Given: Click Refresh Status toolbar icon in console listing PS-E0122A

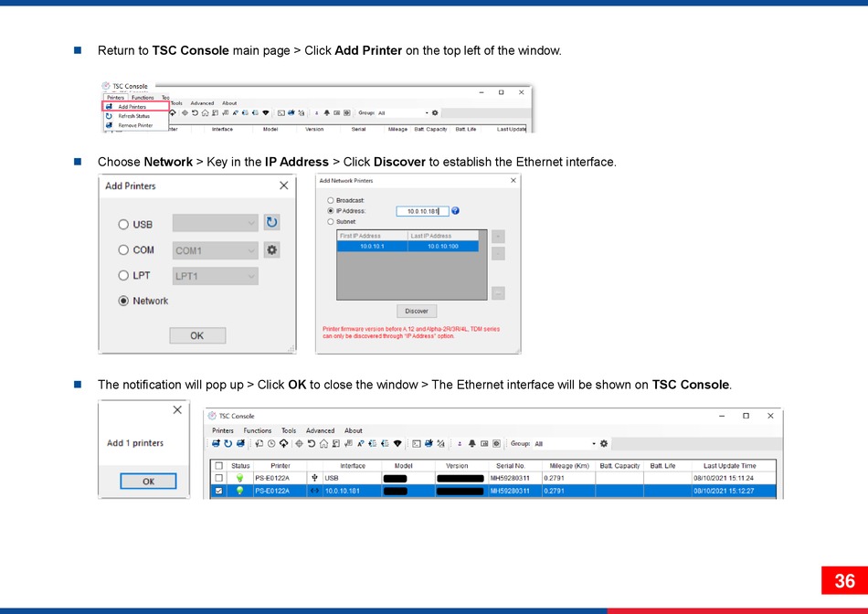Looking at the screenshot, I should (228, 443).
